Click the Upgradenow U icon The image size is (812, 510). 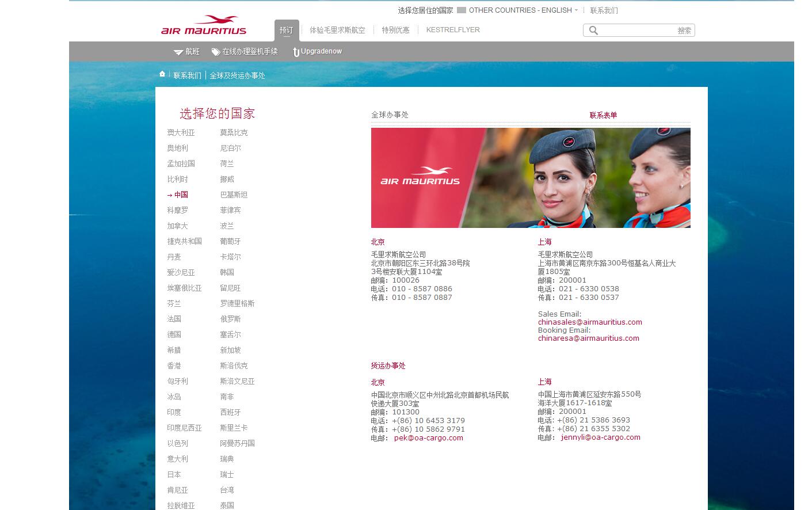tap(296, 52)
